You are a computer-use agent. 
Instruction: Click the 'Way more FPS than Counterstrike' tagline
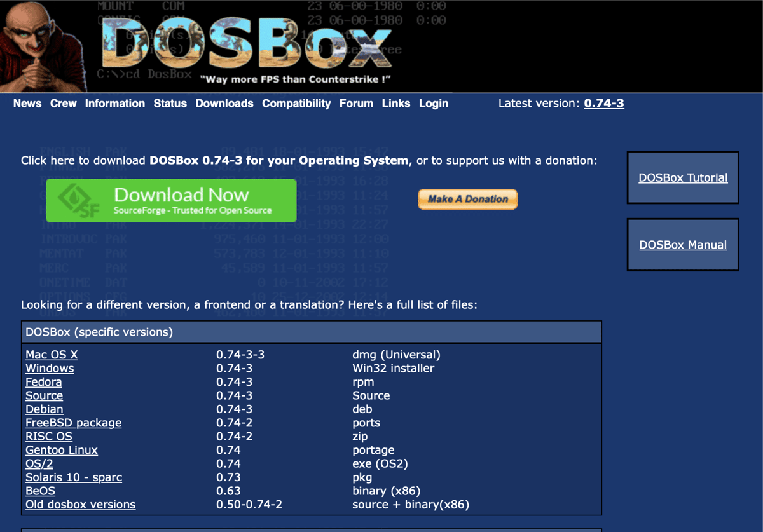pos(295,79)
